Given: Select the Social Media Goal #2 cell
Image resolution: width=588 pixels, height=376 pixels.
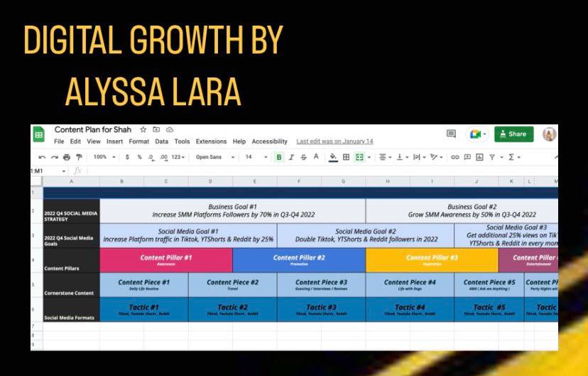Looking at the screenshot, I should pyautogui.click(x=366, y=235).
